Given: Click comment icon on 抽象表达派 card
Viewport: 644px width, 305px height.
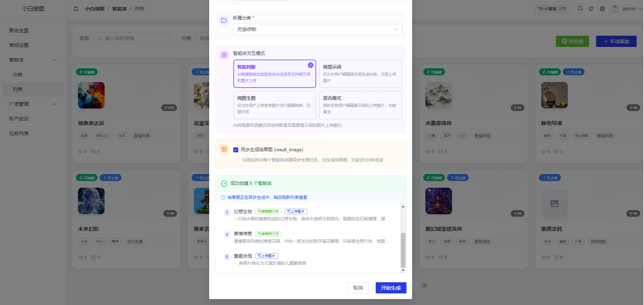Looking at the screenshot, I should pos(93,152).
